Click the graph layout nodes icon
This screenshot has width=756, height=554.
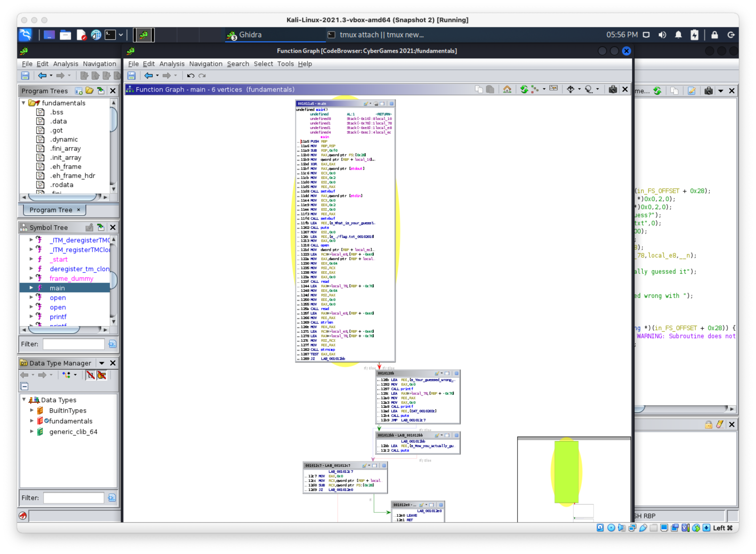tap(535, 89)
